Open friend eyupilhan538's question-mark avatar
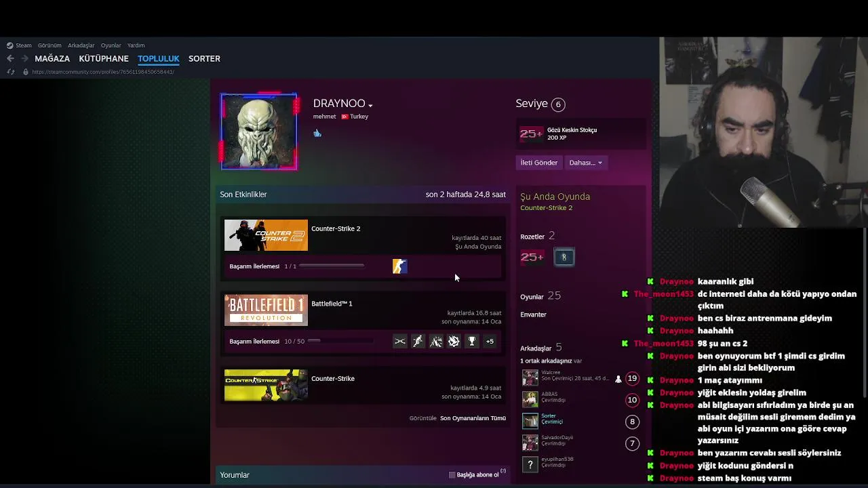The width and height of the screenshot is (868, 488). [x=530, y=464]
